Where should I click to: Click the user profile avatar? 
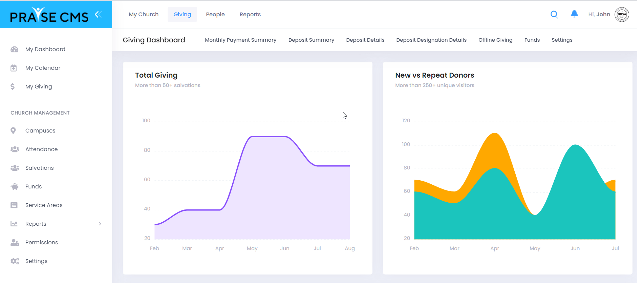pyautogui.click(x=622, y=15)
